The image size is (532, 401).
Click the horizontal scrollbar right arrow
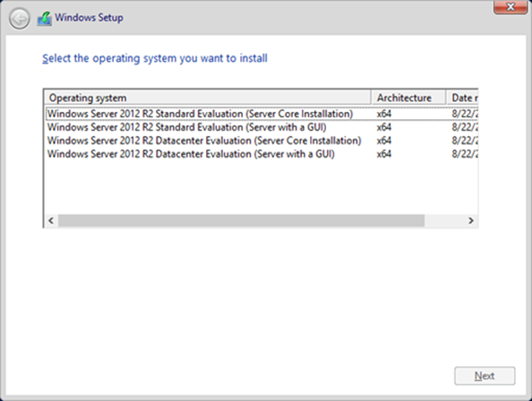click(471, 221)
